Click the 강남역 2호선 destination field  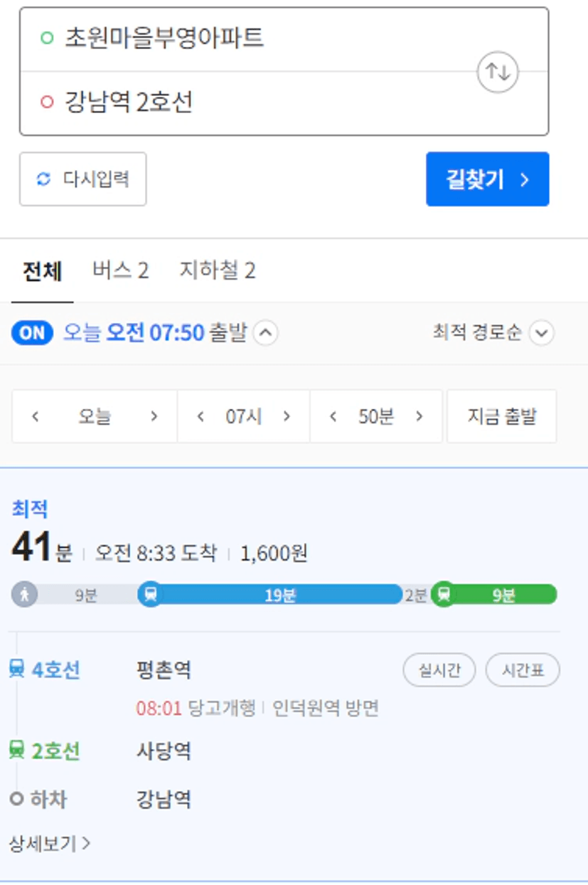click(284, 103)
